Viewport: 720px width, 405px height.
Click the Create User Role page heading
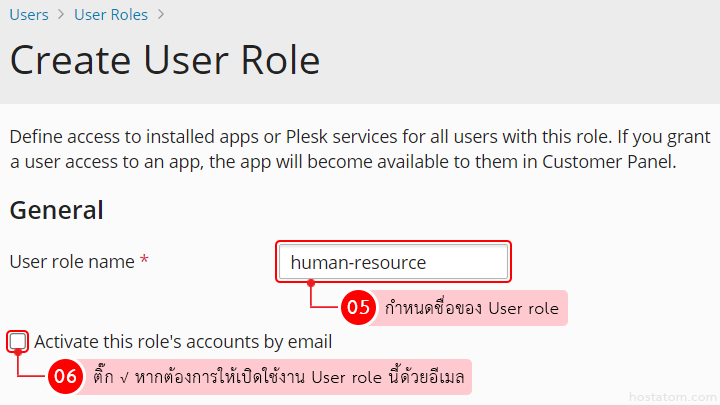pyautogui.click(x=165, y=61)
